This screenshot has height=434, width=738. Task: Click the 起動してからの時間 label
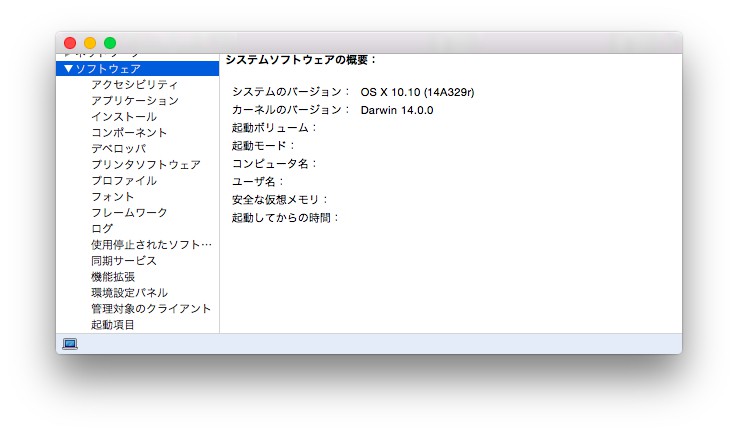(285, 217)
